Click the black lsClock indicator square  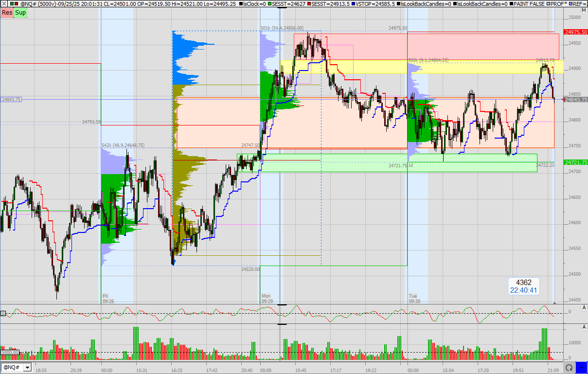click(x=241, y=4)
